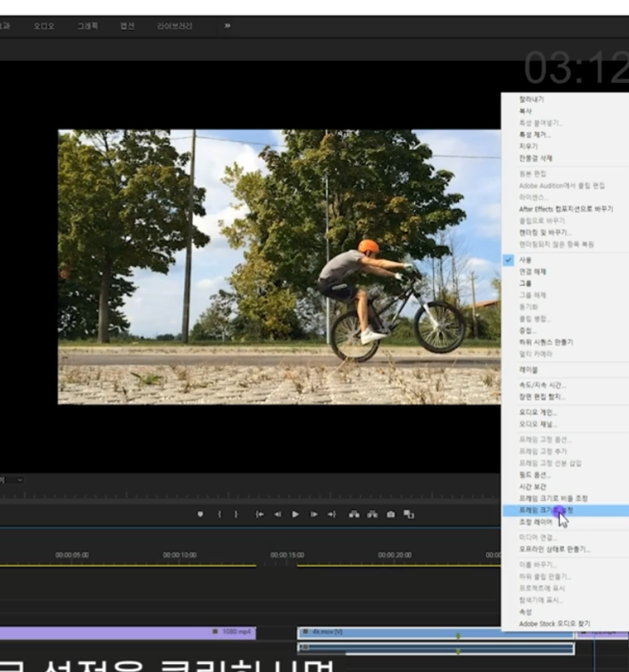Go to Out point button
Viewport: 629px width, 672px height.
[332, 514]
